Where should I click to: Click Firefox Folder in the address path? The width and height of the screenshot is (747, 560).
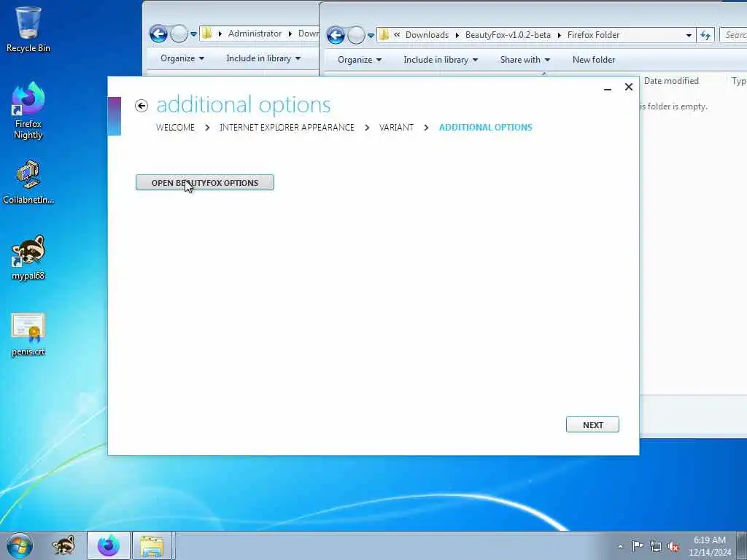tap(593, 35)
